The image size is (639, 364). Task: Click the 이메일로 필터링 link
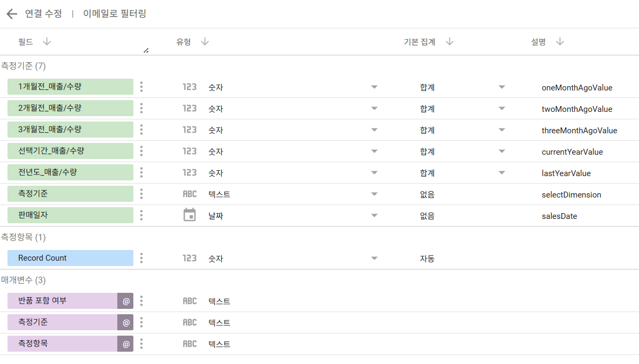pyautogui.click(x=115, y=14)
